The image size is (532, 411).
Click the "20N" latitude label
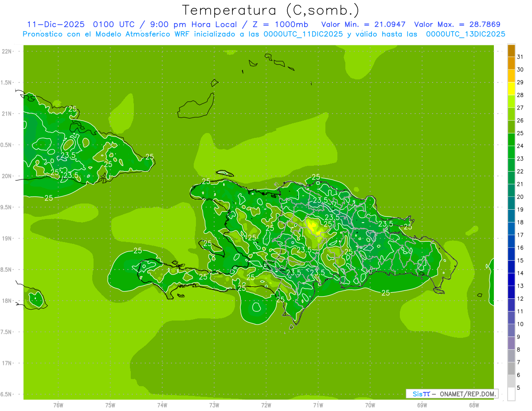click(7, 176)
